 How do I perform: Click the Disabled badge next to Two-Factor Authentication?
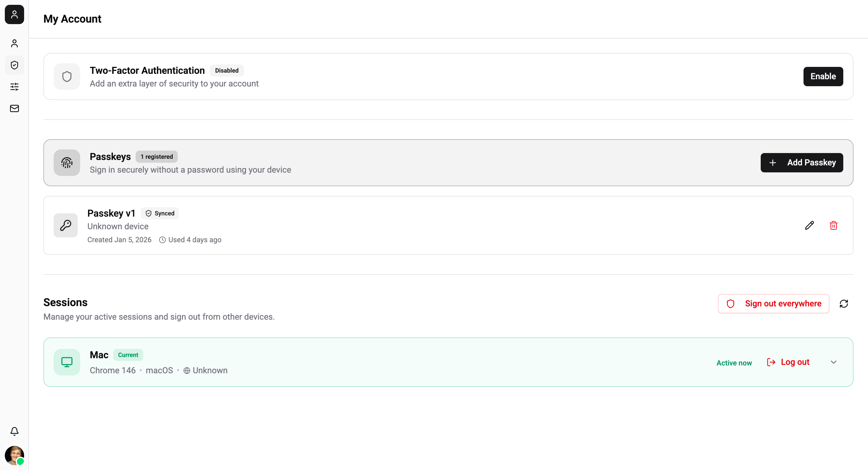(x=227, y=70)
